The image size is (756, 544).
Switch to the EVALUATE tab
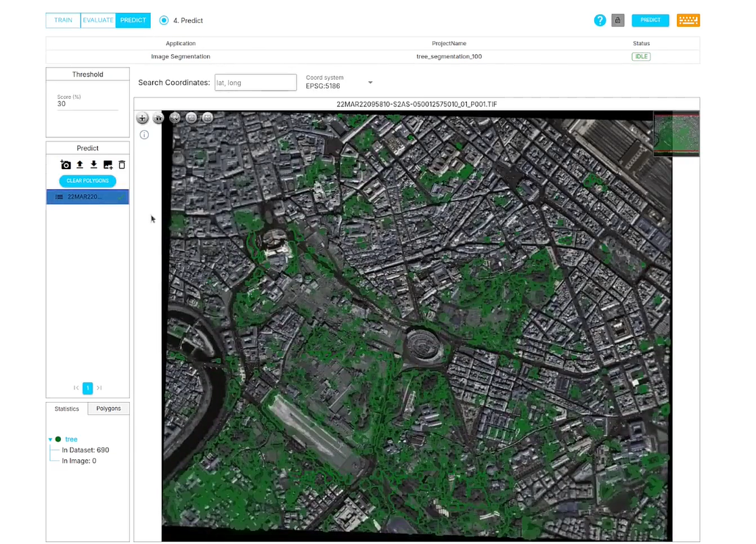pyautogui.click(x=97, y=20)
